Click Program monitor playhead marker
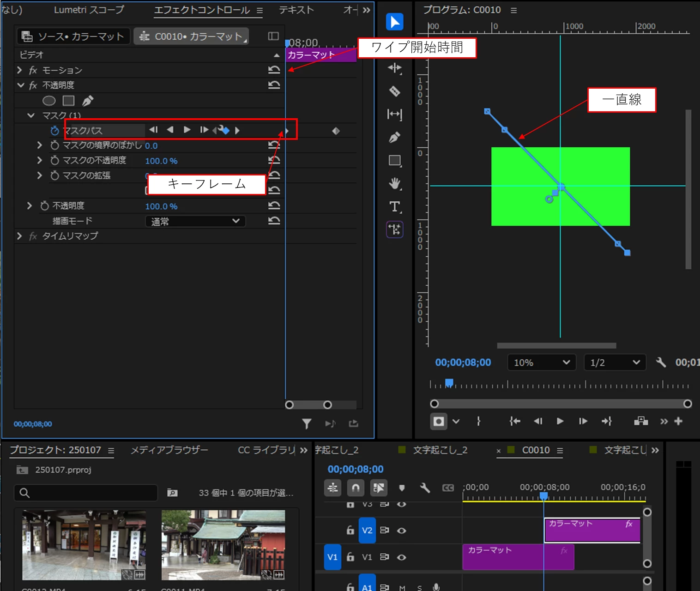The width and height of the screenshot is (700, 591). tap(449, 383)
